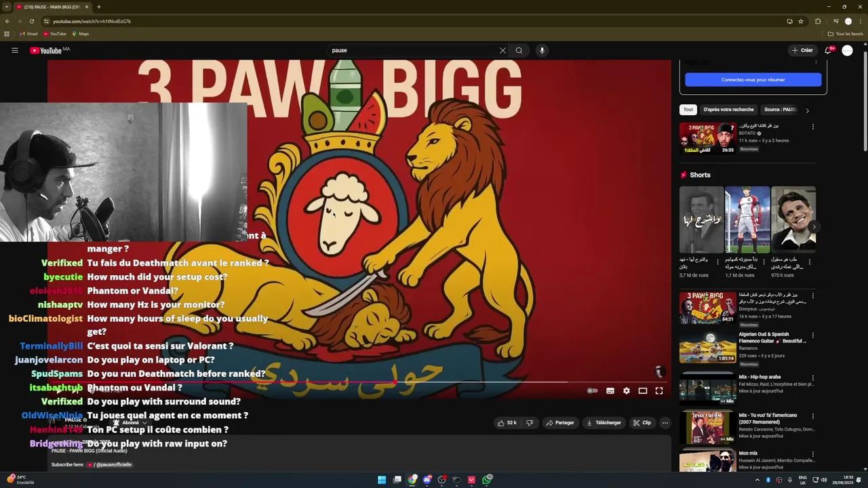
Task: Open YouTube notifications bell
Action: point(828,50)
